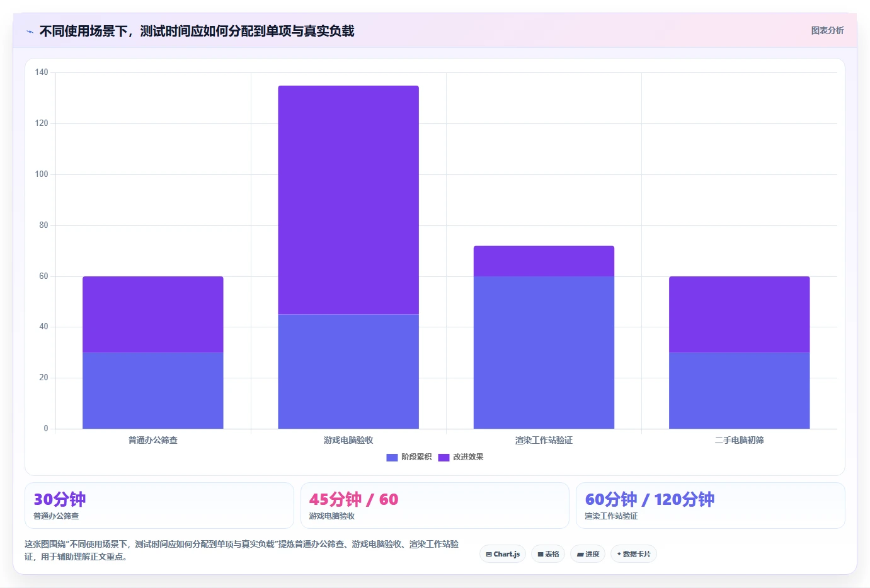Viewport: 870px width, 588px height.
Task: Click the blue segment of 二手电脑初筛 bar
Action: coord(740,390)
